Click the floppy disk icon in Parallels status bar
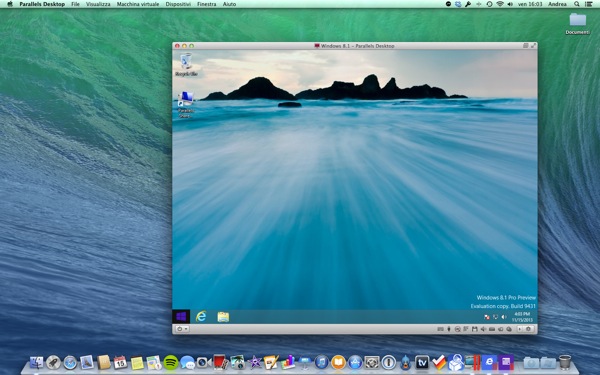This screenshot has height=375, width=600. (x=475, y=329)
